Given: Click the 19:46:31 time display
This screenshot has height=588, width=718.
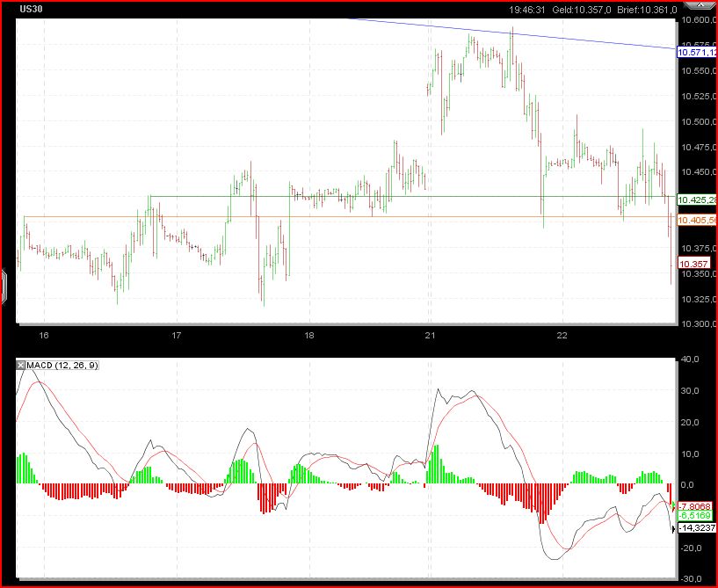Looking at the screenshot, I should tap(527, 10).
